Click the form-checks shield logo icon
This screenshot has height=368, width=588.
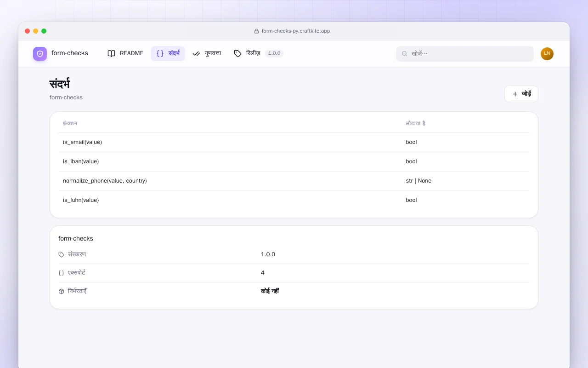click(40, 54)
